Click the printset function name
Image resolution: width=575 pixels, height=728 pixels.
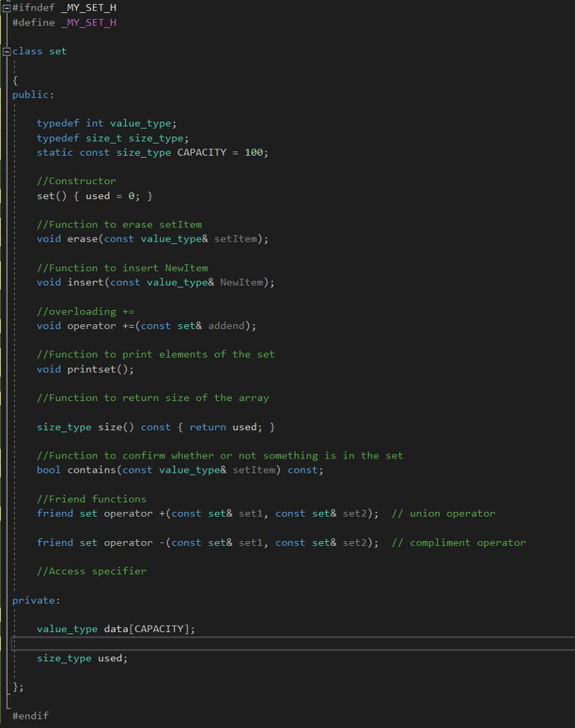[x=92, y=369]
